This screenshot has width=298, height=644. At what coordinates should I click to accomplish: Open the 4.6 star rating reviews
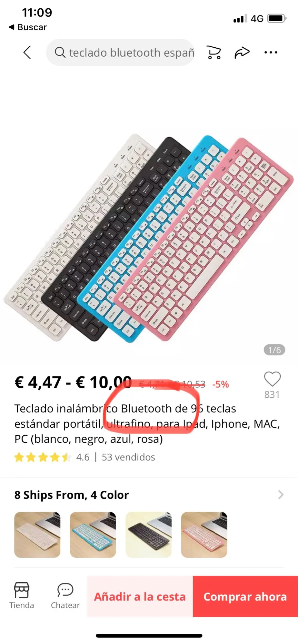tap(52, 457)
